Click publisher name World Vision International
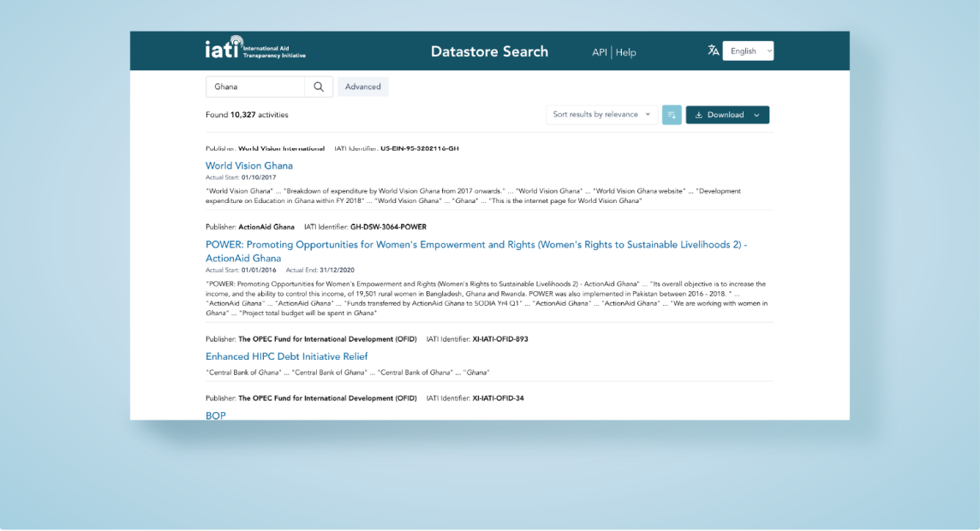980x531 pixels. click(281, 149)
